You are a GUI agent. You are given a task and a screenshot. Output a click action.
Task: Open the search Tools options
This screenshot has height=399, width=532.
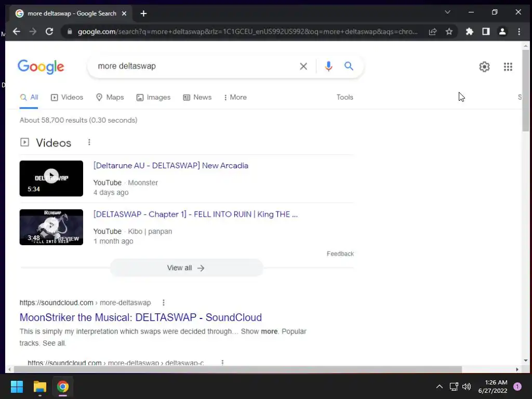tap(345, 97)
